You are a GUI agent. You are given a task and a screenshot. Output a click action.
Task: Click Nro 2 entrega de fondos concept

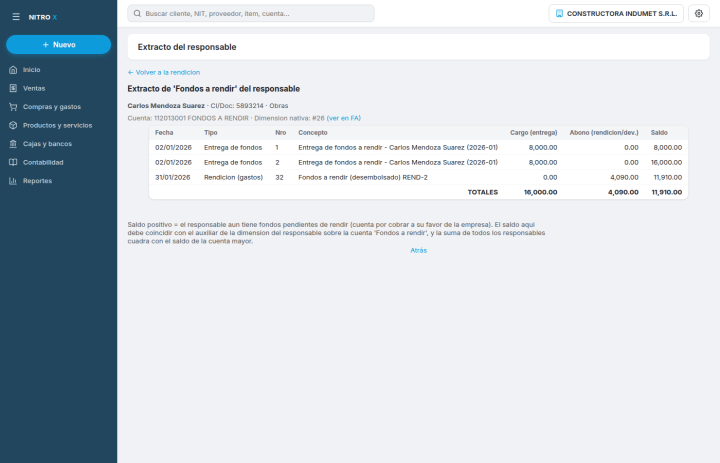tap(398, 162)
